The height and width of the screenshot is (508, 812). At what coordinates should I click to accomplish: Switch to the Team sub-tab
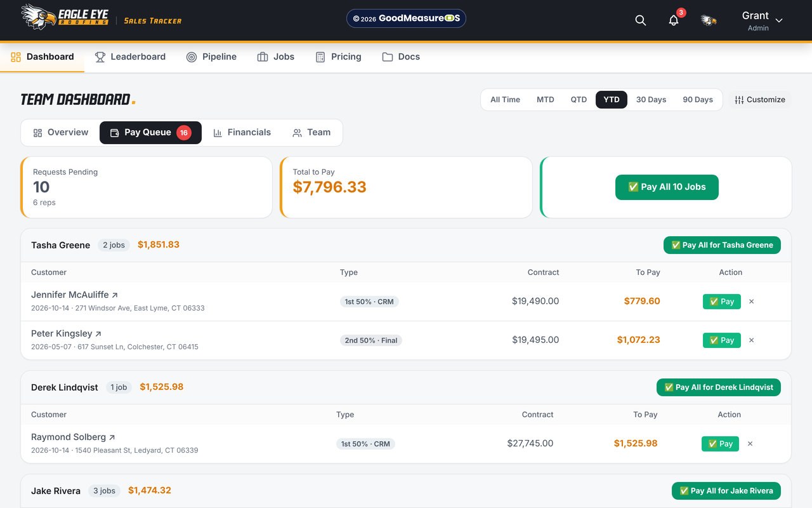point(311,133)
